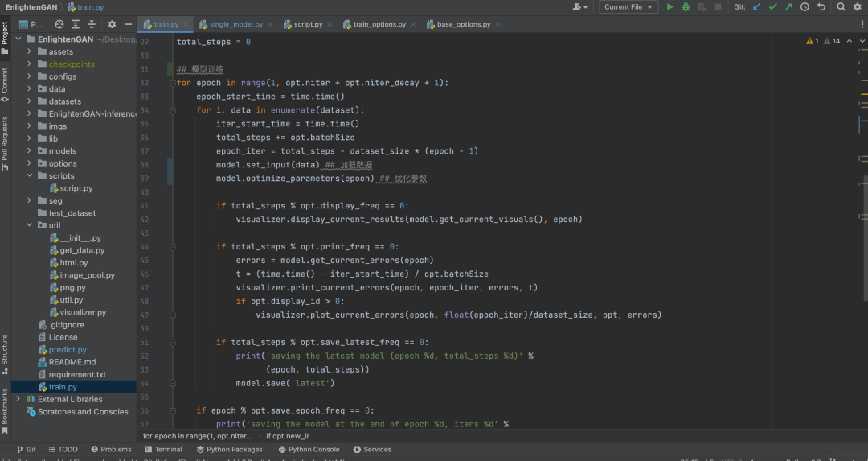Expand the configs folder
The height and width of the screenshot is (461, 868).
pyautogui.click(x=30, y=76)
